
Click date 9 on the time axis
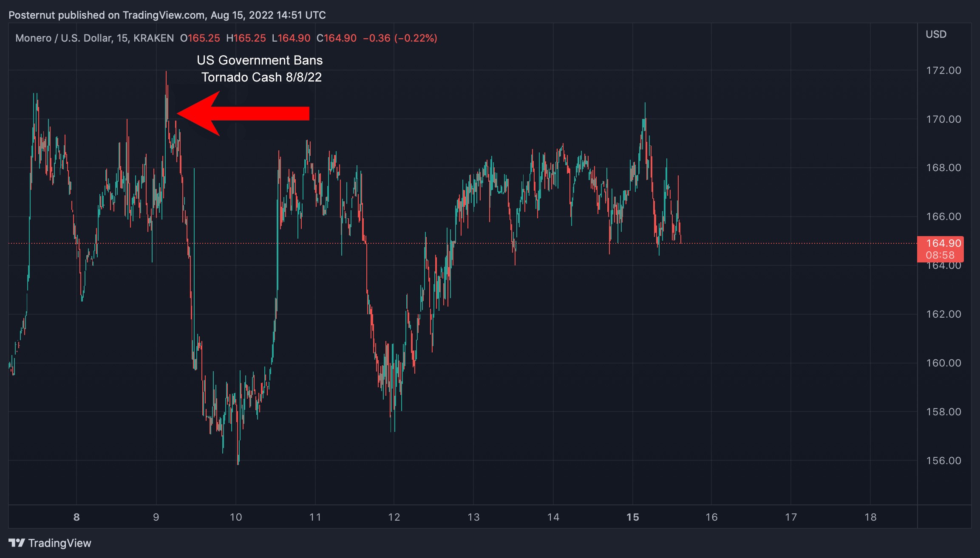pos(156,517)
